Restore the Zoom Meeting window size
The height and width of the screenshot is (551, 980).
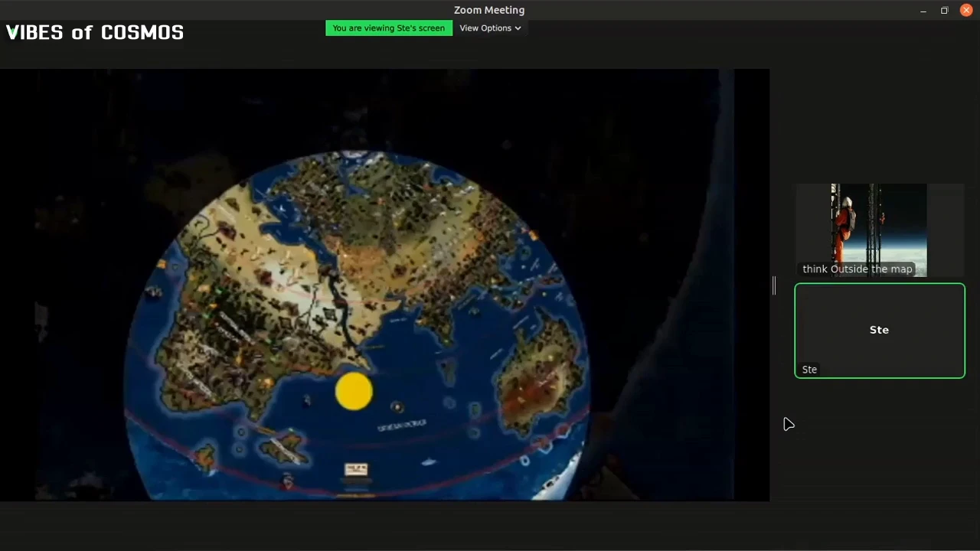point(944,11)
